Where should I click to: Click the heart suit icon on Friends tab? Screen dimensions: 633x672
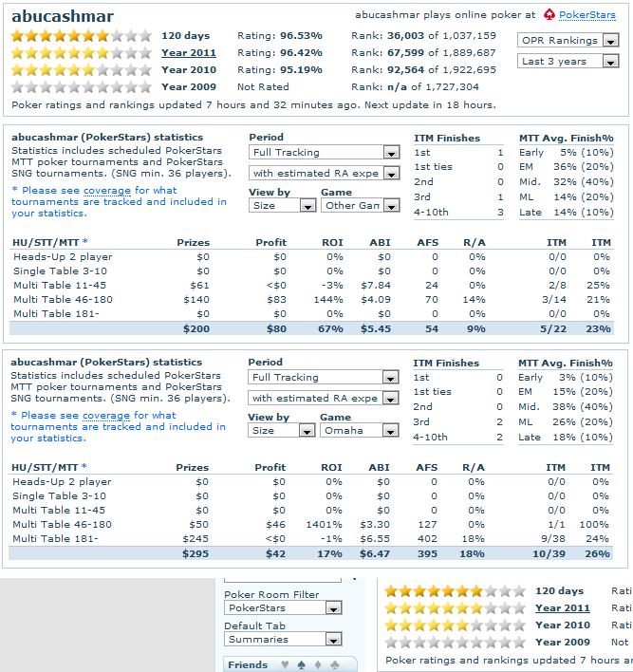click(285, 664)
